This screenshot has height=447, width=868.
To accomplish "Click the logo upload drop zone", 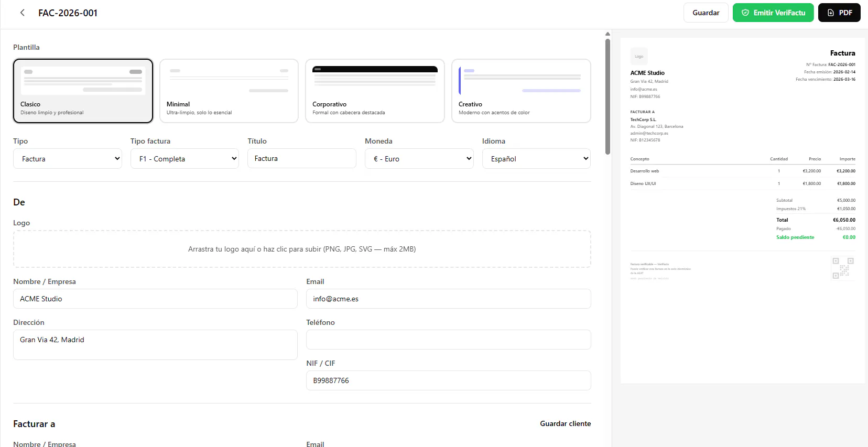I will (x=302, y=249).
